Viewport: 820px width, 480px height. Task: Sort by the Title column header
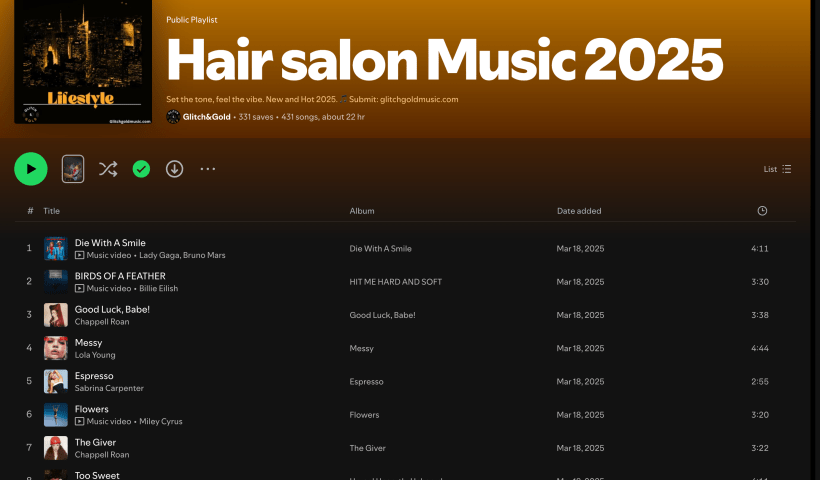pos(51,211)
